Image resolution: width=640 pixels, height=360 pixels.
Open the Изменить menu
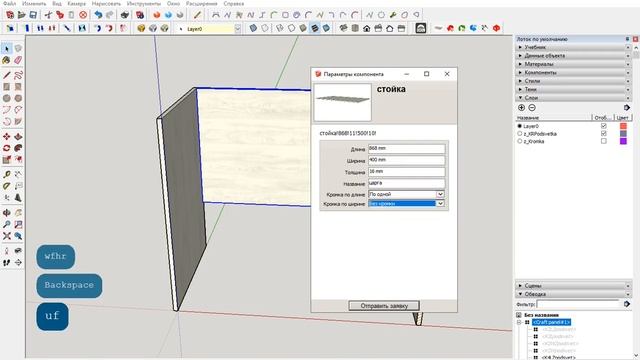coord(34,3)
